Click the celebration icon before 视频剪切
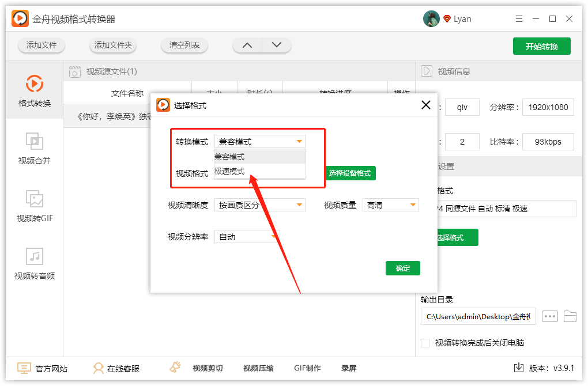The width and height of the screenshot is (588, 386). pyautogui.click(x=175, y=367)
